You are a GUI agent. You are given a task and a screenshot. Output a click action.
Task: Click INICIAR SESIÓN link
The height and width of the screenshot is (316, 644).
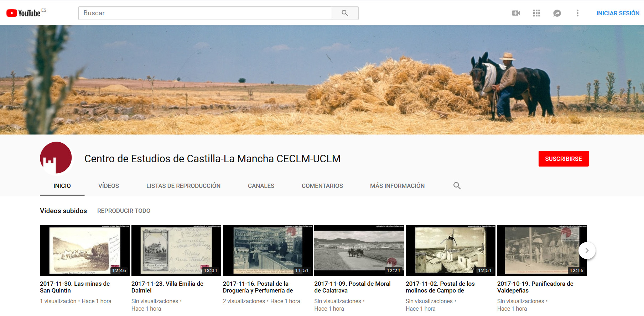[x=618, y=13]
